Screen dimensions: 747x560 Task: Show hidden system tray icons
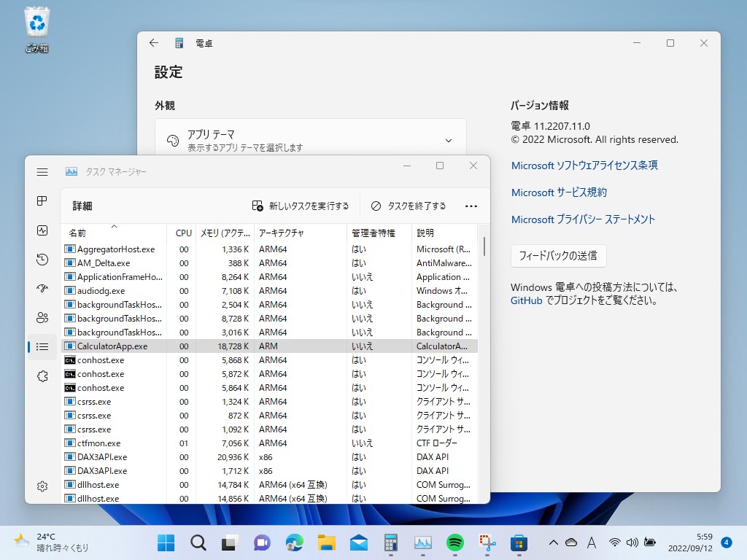tap(553, 542)
